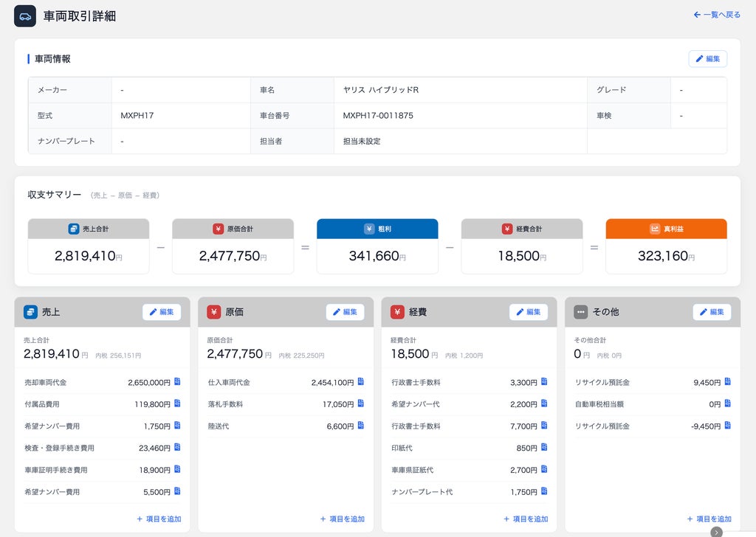The width and height of the screenshot is (756, 537).
Task: Open document icon next to 売却車両代金
Action: coord(177,381)
